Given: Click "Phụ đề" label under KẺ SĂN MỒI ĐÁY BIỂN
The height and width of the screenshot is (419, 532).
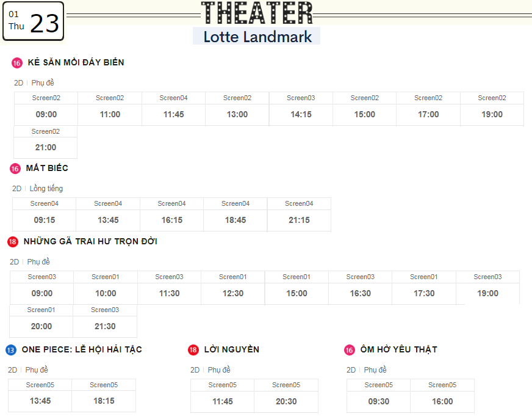Looking at the screenshot, I should (43, 83).
